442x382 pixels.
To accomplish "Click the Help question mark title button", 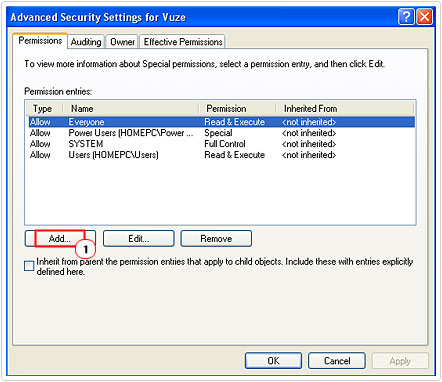I will (x=406, y=17).
